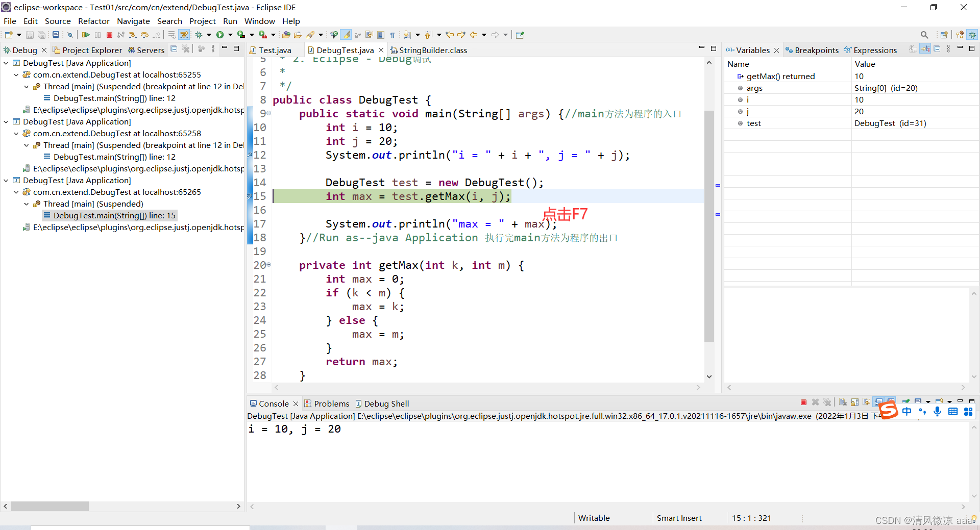Open the Expressions view tab
The image size is (980, 530).
[x=870, y=50]
